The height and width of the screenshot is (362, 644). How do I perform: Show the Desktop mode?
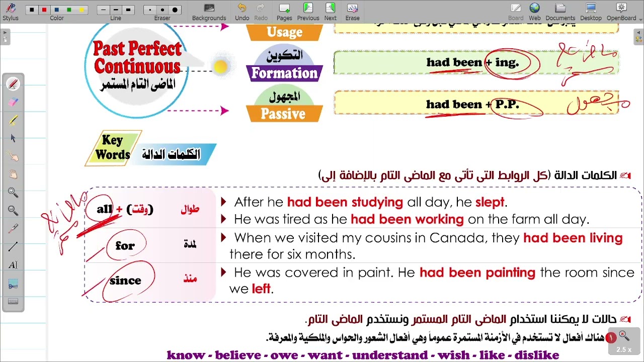591,12
